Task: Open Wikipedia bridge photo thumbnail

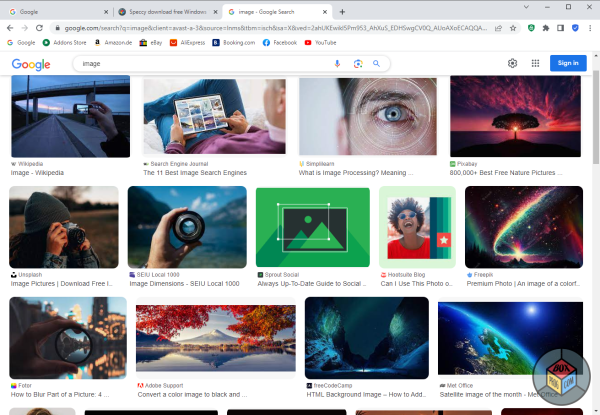Action: click(x=70, y=116)
